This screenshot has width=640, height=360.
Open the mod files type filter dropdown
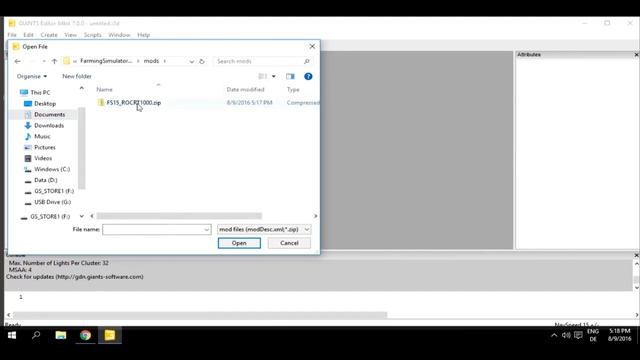(264, 229)
